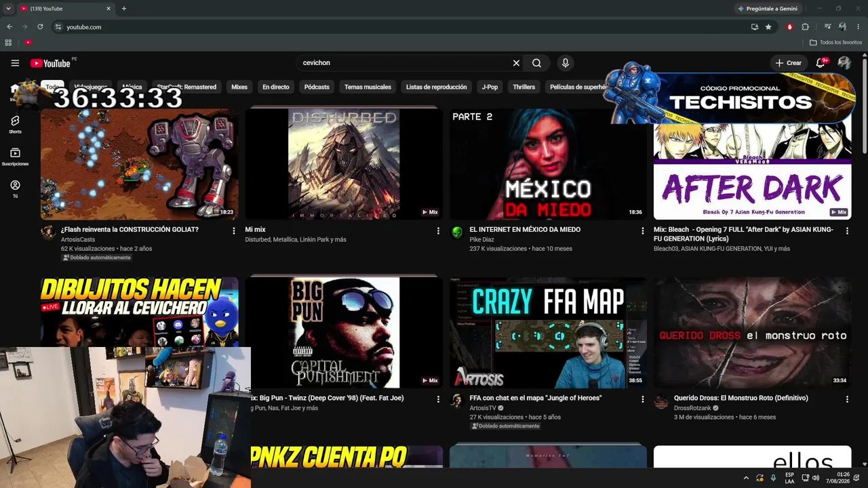Open the México Da Miedo thumbnail

548,163
